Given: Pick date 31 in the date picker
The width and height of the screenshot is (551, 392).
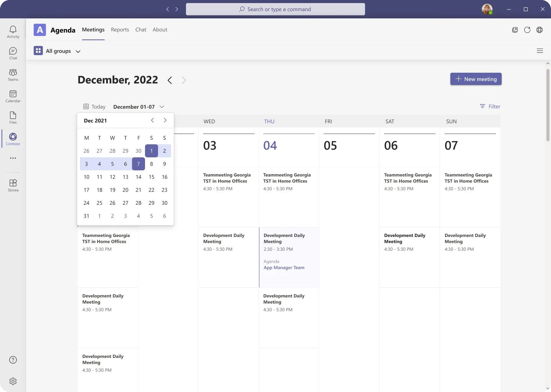Looking at the screenshot, I should tap(86, 216).
